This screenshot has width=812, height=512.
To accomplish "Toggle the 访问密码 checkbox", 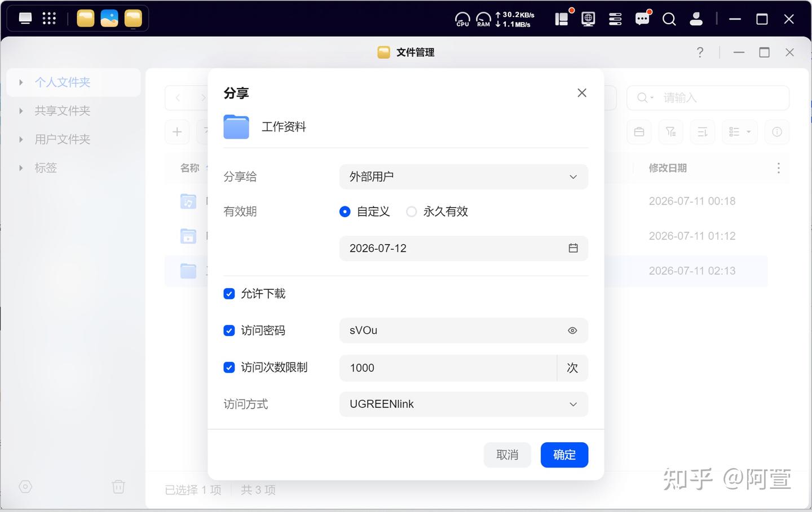I will [x=229, y=330].
